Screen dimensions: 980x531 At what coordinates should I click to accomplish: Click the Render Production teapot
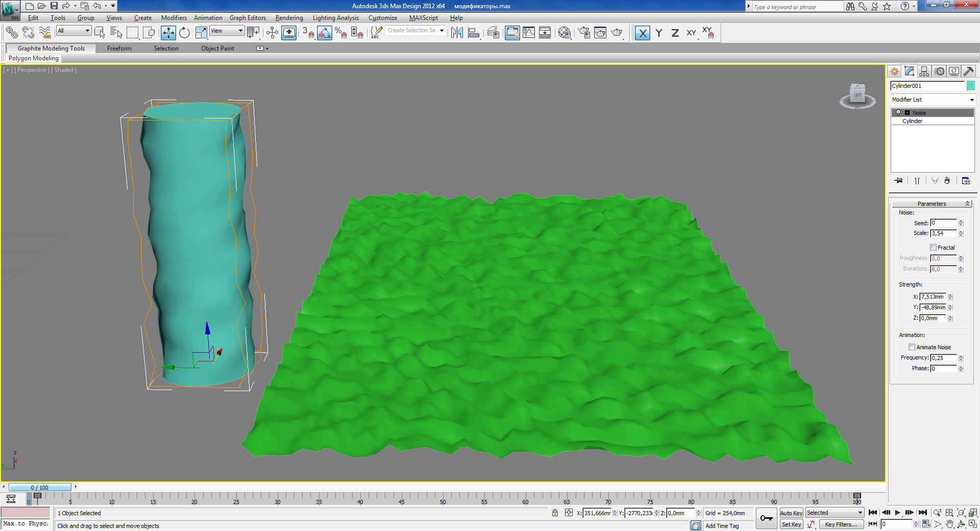coord(617,33)
